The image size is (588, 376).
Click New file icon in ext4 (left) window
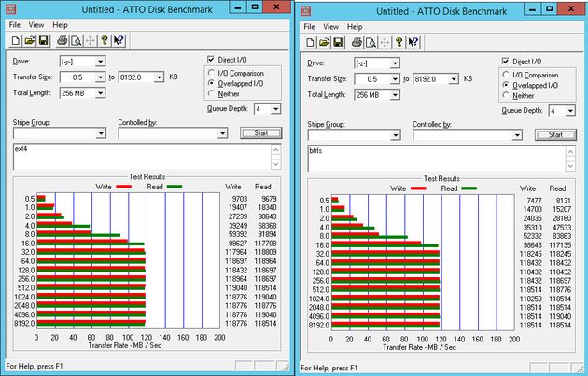click(x=16, y=40)
